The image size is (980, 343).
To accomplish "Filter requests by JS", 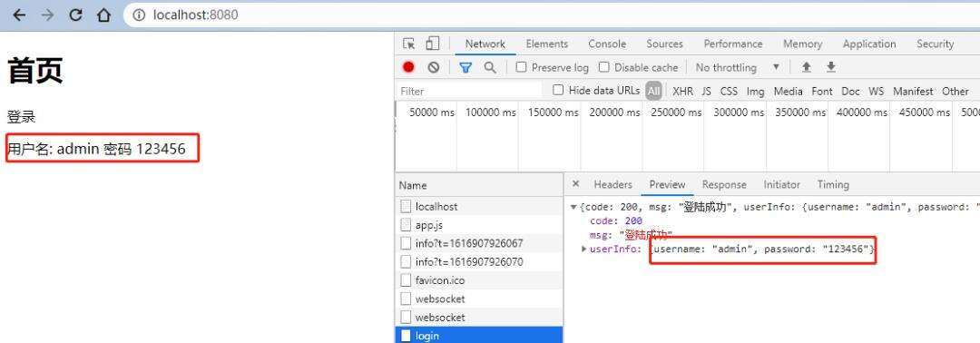I will tap(706, 92).
